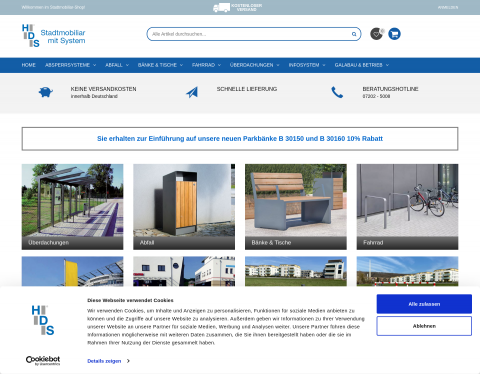Click 'Diese Webseite verwendet Cookies' heading
This screenshot has height=374, width=480.
(x=130, y=300)
